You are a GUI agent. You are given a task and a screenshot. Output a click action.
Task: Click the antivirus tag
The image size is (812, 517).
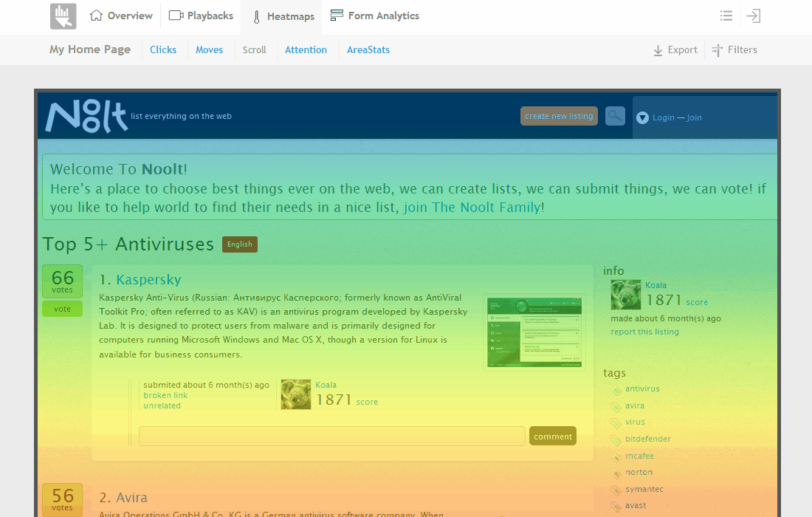point(642,388)
